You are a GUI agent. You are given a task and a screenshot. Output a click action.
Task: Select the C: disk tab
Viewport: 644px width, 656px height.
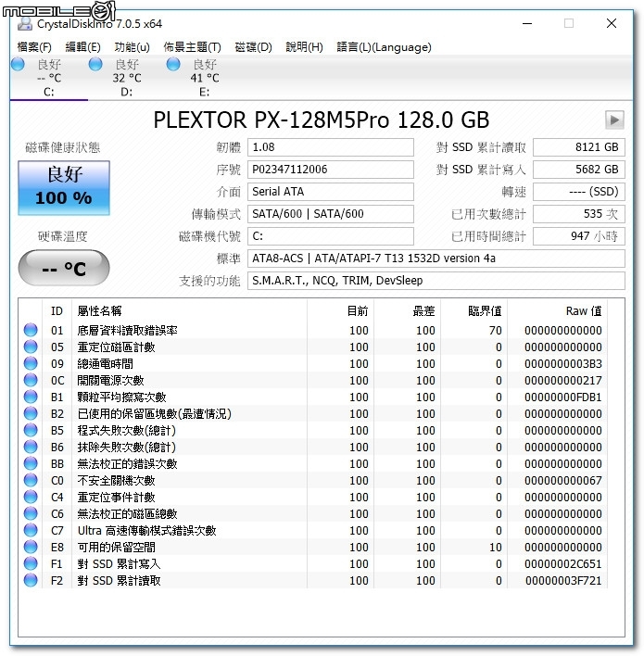click(x=48, y=78)
